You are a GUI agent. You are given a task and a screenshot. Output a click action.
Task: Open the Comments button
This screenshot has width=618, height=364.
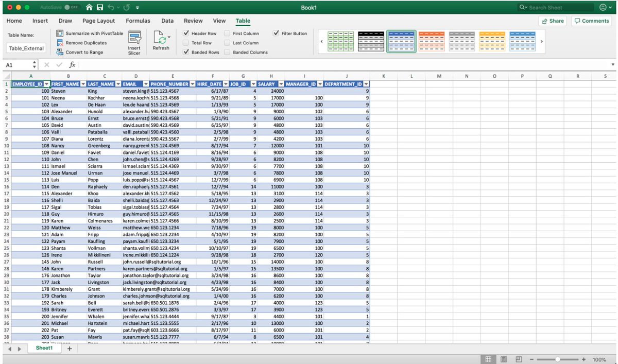[x=592, y=21]
